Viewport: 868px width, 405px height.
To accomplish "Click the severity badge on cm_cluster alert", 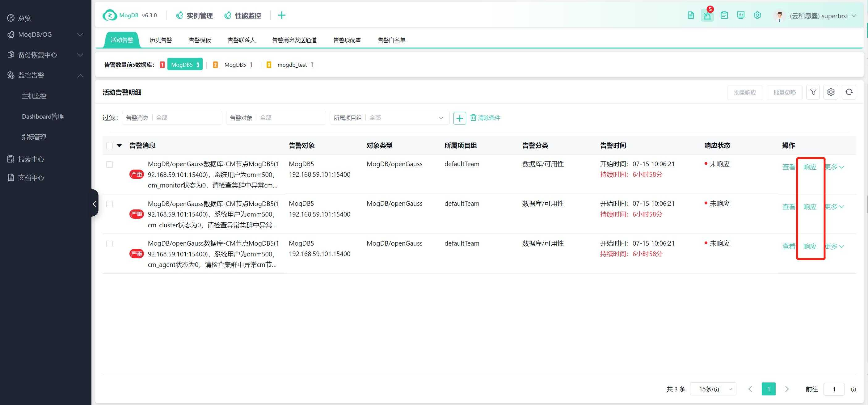I will [137, 214].
